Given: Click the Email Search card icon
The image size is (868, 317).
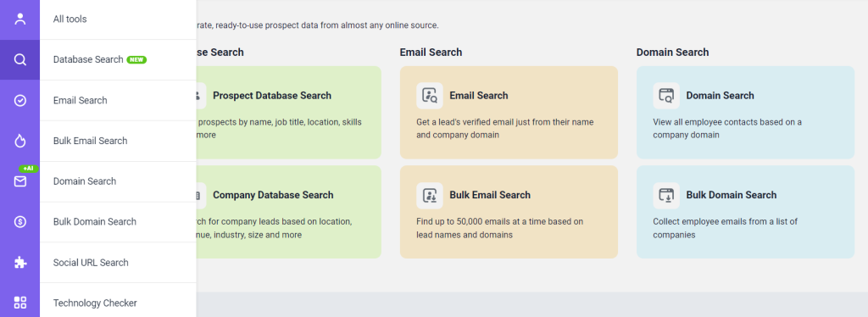Looking at the screenshot, I should coord(430,96).
